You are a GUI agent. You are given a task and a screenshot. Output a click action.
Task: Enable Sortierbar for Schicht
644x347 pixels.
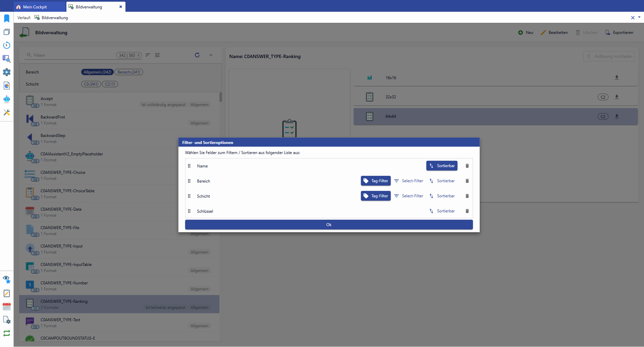tap(442, 196)
